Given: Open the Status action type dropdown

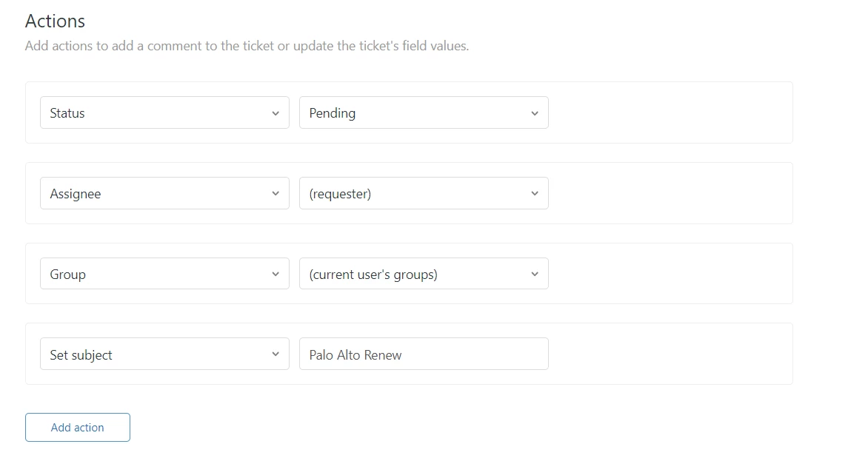Looking at the screenshot, I should (156, 113).
